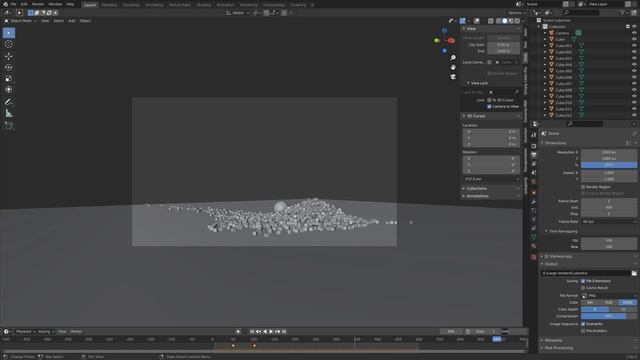Screen dimensions: 640x360
Task: Select the Scale tool
Action: tap(9, 78)
